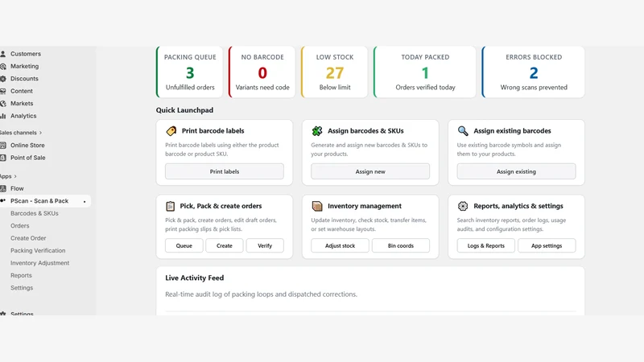Click the box icon for Inventory management

[316, 206]
